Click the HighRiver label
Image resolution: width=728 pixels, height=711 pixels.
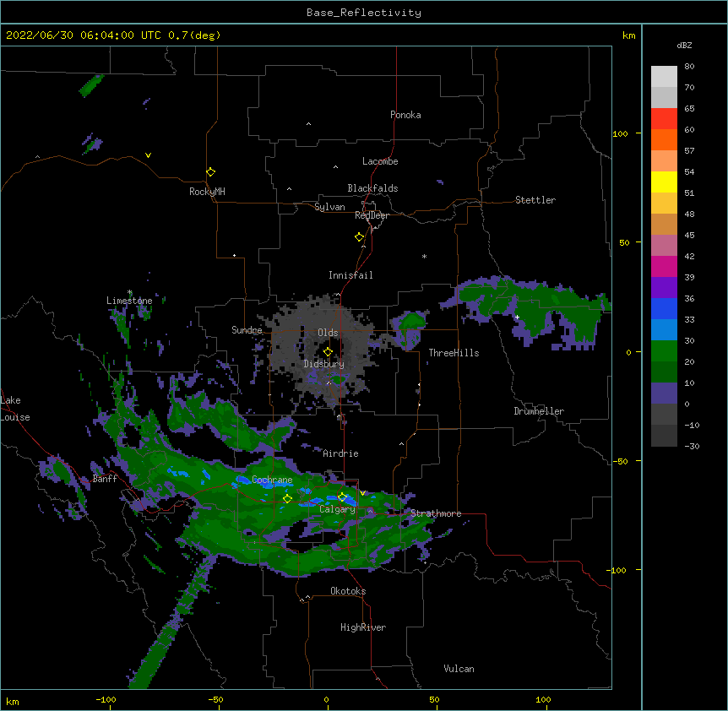click(x=363, y=627)
